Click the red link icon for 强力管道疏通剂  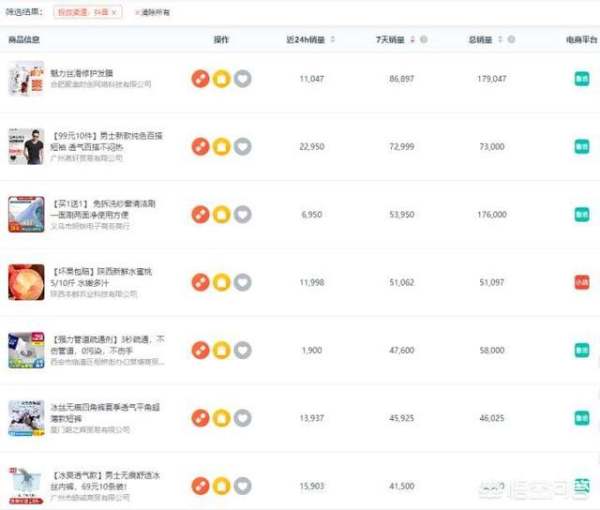[x=200, y=350]
